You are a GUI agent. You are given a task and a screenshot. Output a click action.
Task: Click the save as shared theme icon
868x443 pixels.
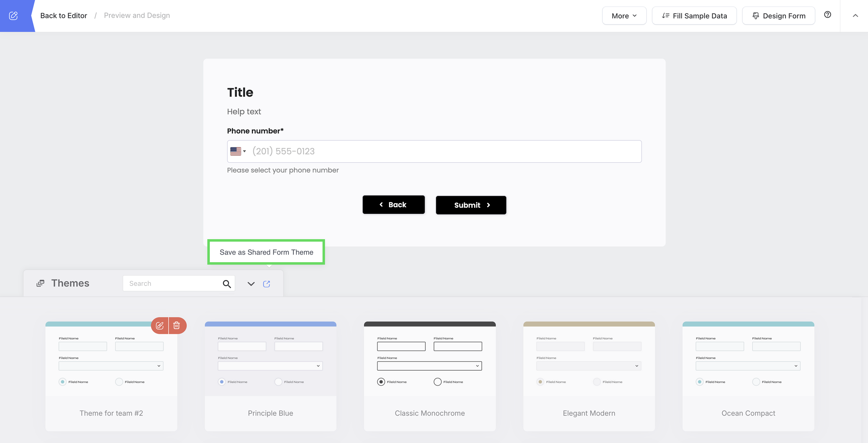[266, 284]
